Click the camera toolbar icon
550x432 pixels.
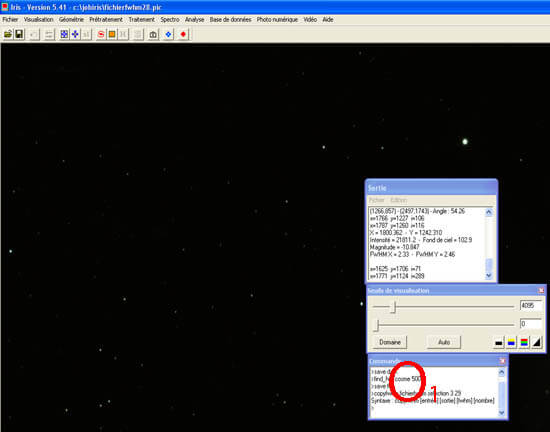point(153,34)
